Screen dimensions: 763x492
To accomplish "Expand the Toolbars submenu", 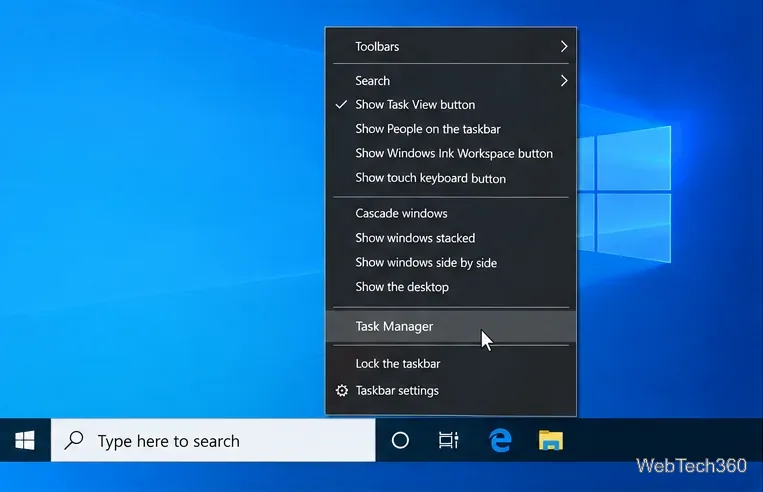I will pos(451,46).
